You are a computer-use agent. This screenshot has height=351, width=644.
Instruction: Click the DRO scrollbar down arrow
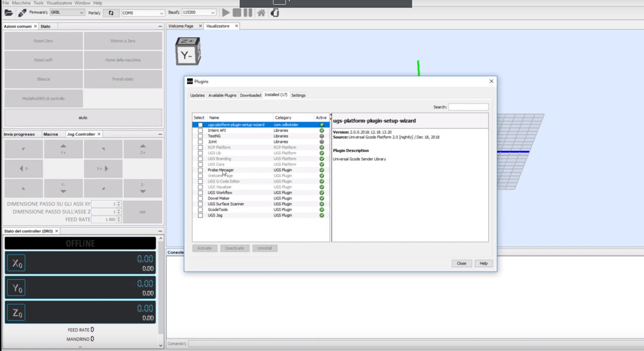point(161,345)
